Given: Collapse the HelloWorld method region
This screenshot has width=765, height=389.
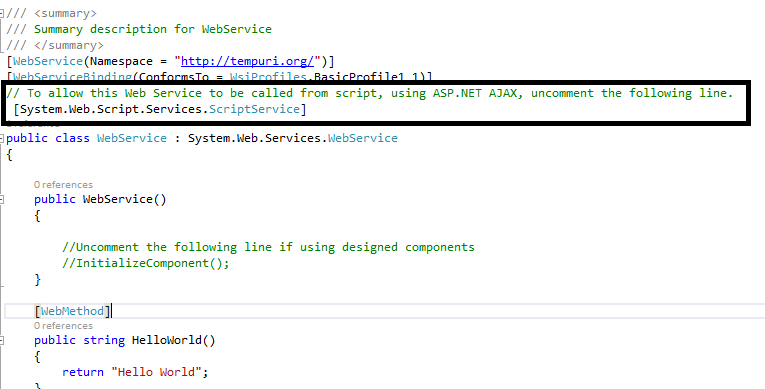Looking at the screenshot, I should (x=2, y=340).
